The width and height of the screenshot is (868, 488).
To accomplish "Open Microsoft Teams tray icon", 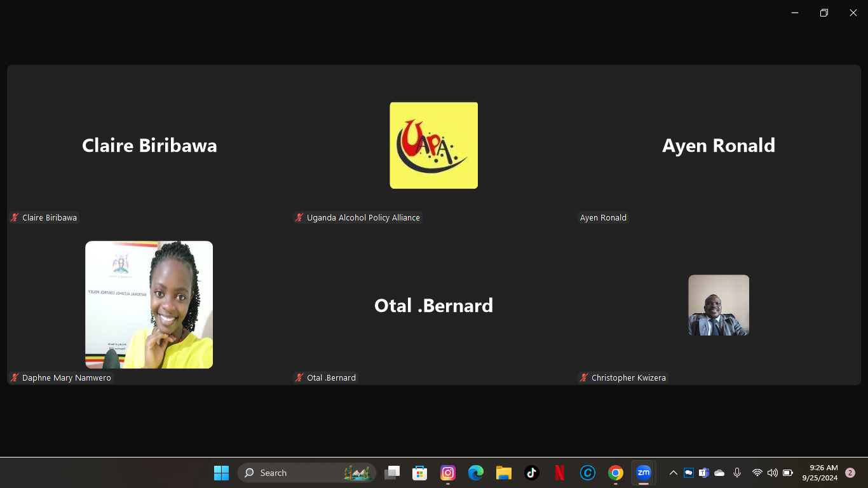I will [704, 473].
